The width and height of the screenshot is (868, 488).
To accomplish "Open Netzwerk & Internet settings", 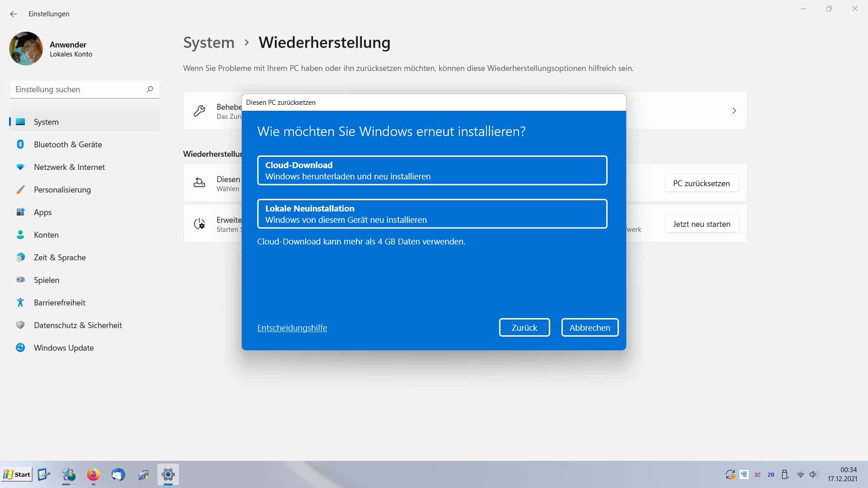I will click(x=85, y=167).
